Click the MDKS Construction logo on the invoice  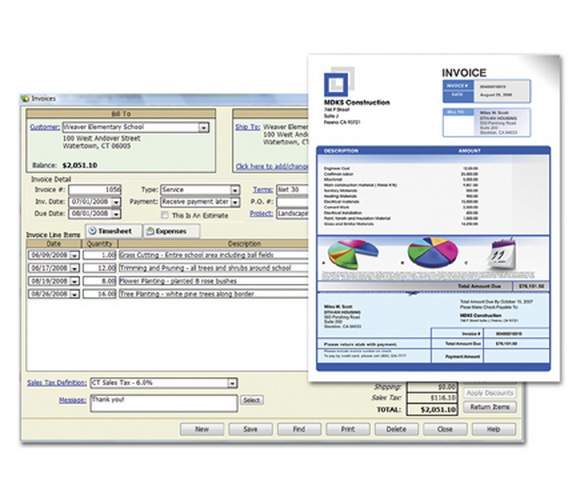[x=339, y=82]
